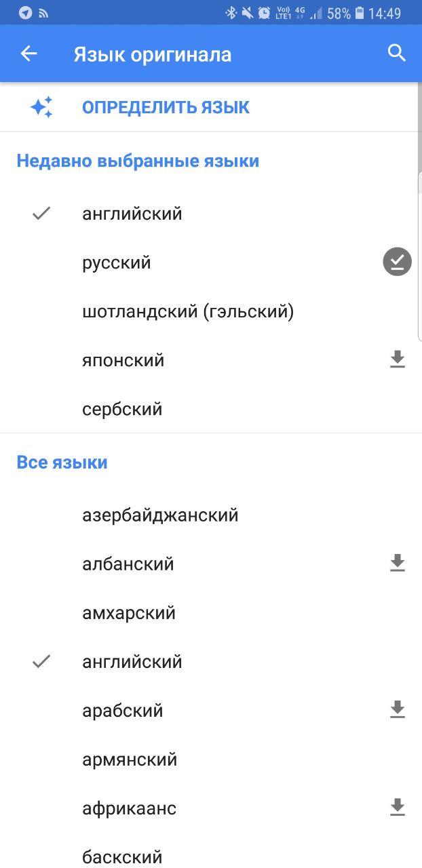Download the албанский offline pack
Image resolution: width=422 pixels, height=868 pixels.
click(x=398, y=564)
